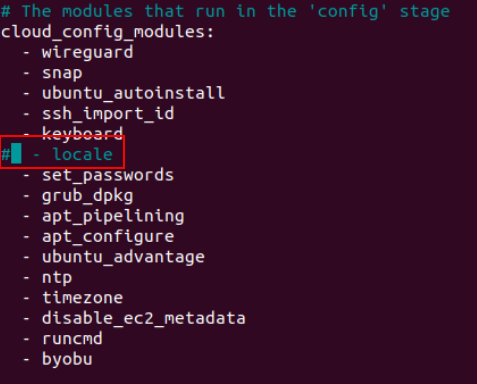Click the commented locale line
The height and width of the screenshot is (384, 477).
coord(57,155)
